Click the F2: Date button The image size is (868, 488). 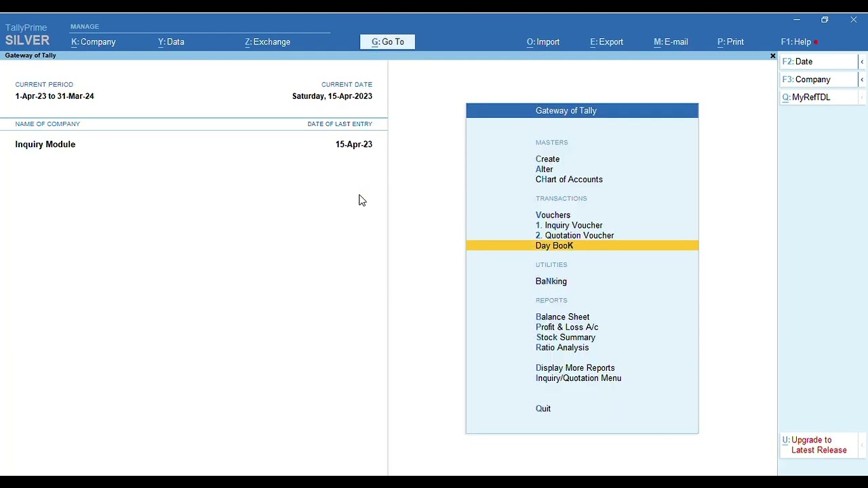click(x=818, y=62)
